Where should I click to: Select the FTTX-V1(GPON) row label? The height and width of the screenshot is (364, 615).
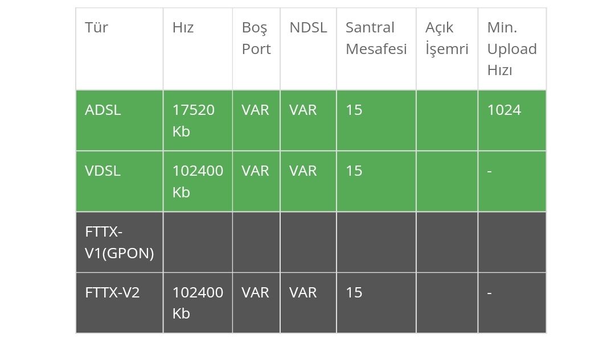119,242
